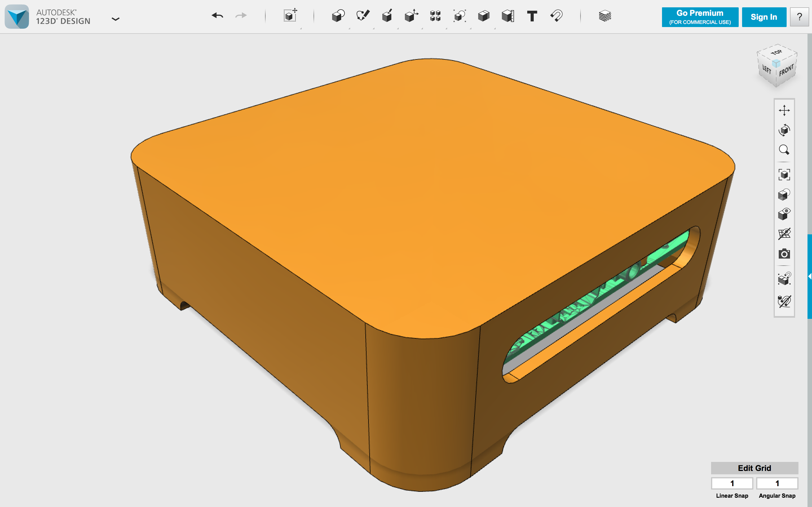Viewport: 812px width, 507px height.
Task: Click the Zoom magnifier tool
Action: pyautogui.click(x=784, y=150)
